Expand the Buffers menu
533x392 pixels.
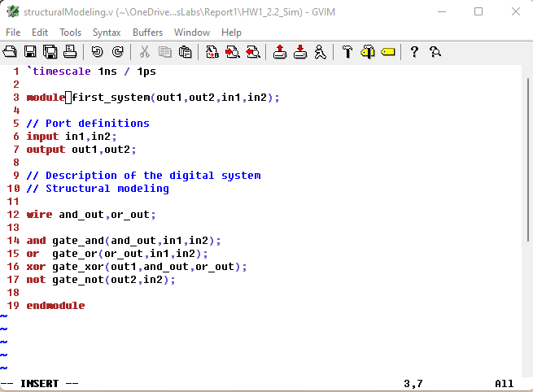click(147, 33)
